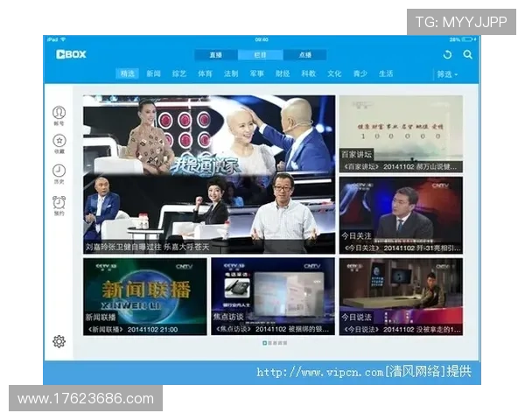
Task: Click the 09:40 clock in status bar
Action: coord(262,39)
